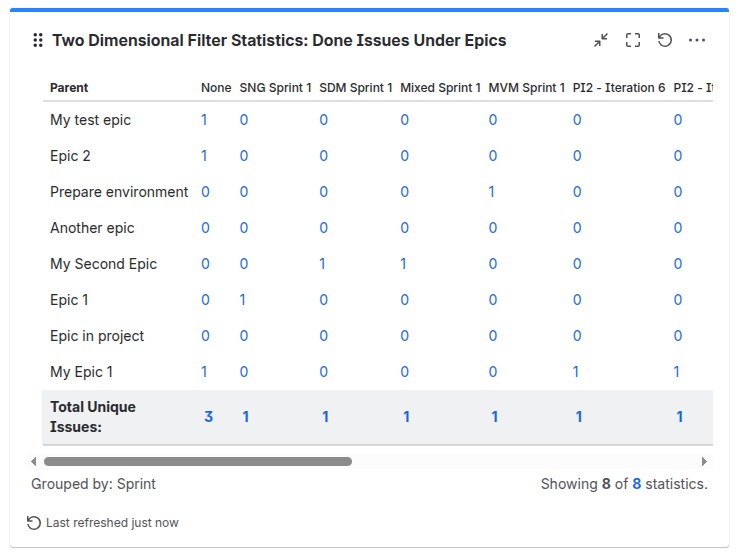Image resolution: width=737 pixels, height=553 pixels.
Task: Open My Second Epic Mixed Sprint 1 count
Action: [403, 264]
